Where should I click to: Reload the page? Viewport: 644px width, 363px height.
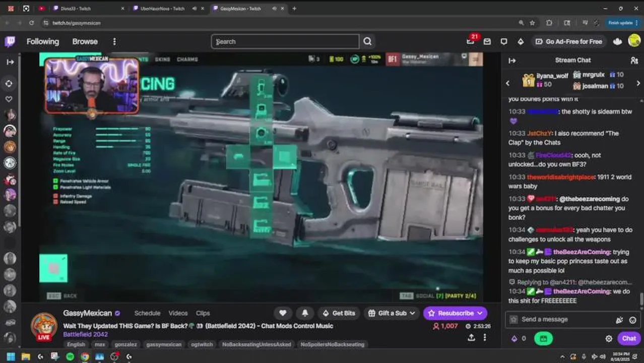click(x=31, y=23)
